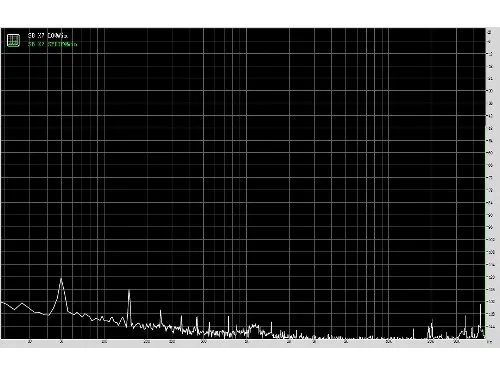The image size is (500, 375).
Task: Click the graph legend icon in the top-left
Action: click(13, 40)
